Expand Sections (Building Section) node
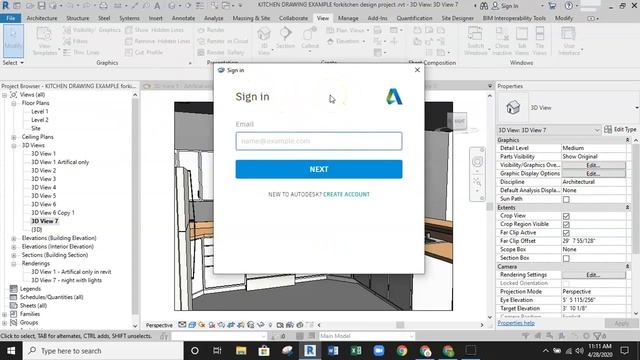 [13, 255]
